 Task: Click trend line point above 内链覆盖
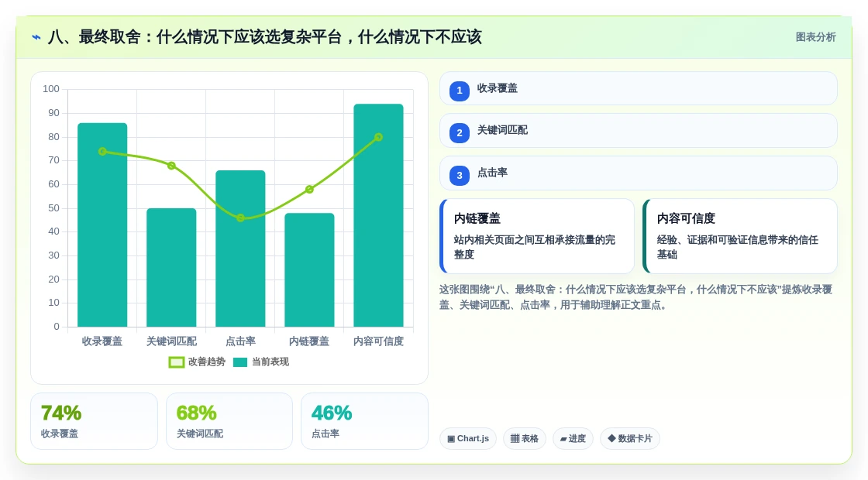(309, 189)
